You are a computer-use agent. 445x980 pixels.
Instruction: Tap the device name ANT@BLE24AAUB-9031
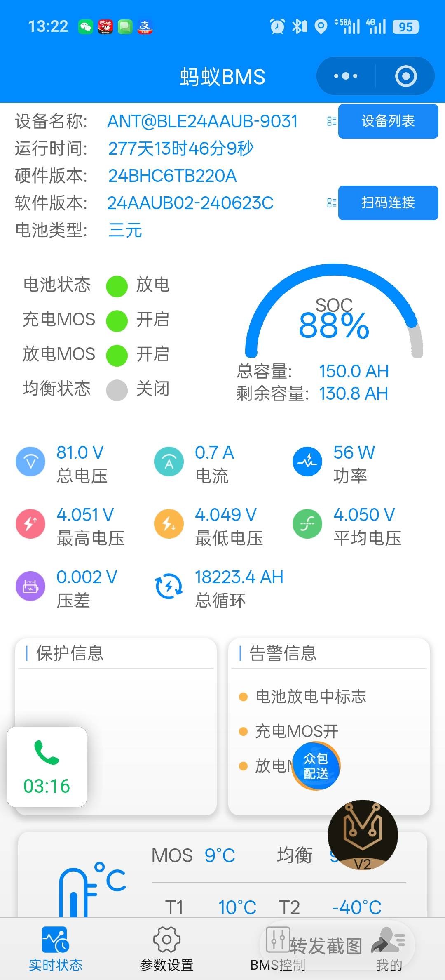tap(202, 121)
